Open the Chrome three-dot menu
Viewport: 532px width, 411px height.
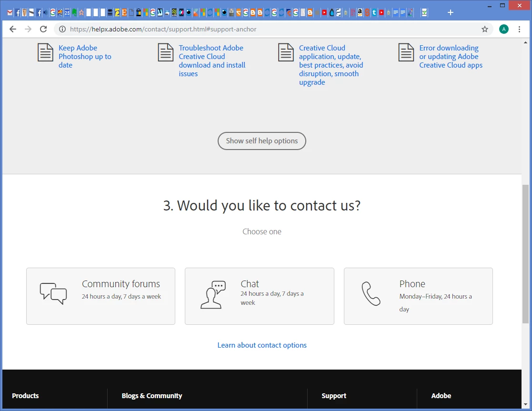pos(519,29)
